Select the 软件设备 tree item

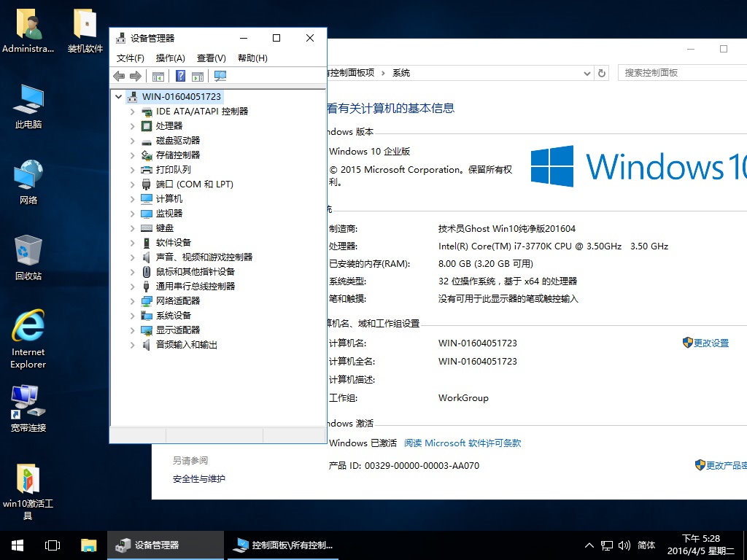174,243
